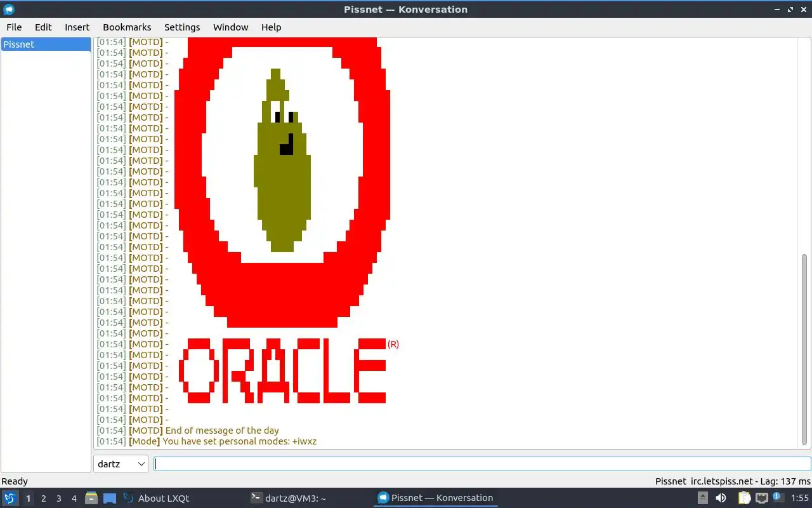Open the Bookmarks menu

pyautogui.click(x=127, y=27)
